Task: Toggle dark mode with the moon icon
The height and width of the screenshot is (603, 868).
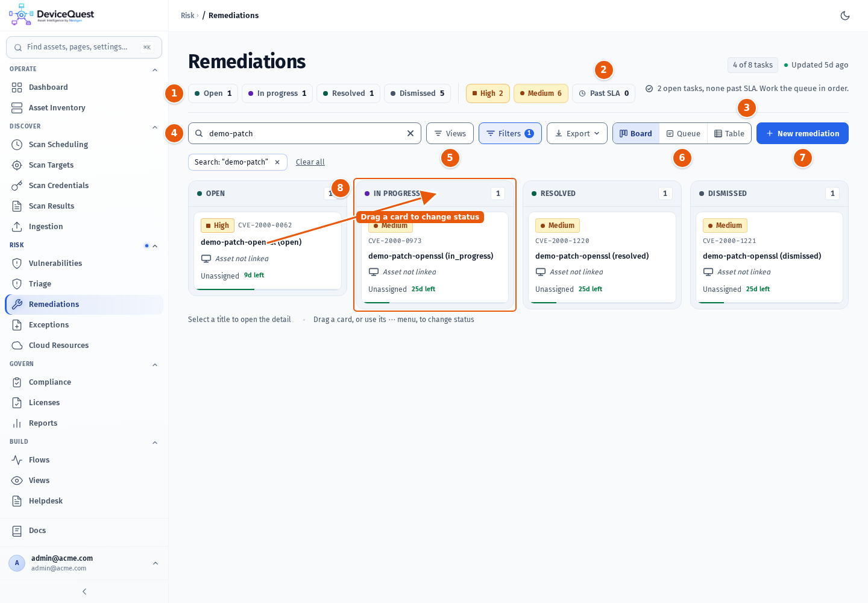Action: click(x=845, y=16)
